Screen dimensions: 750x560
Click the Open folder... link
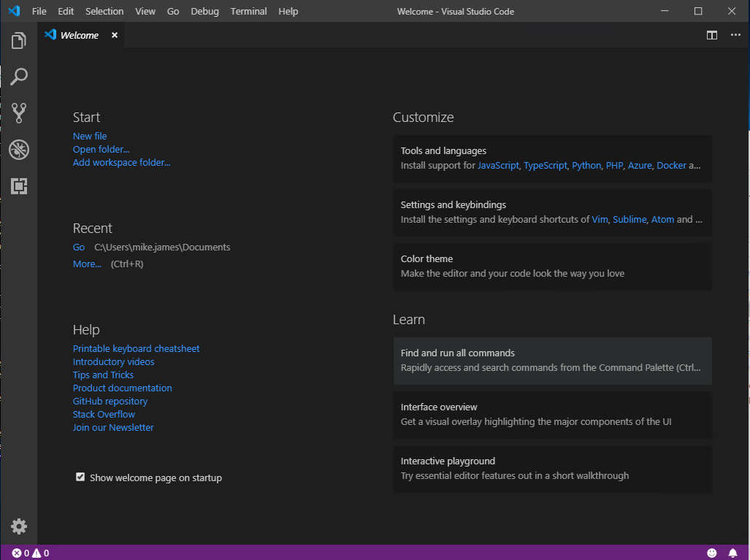(x=101, y=149)
